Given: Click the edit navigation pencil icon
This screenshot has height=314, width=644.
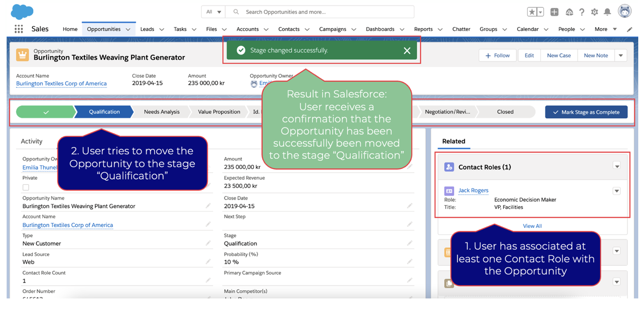Looking at the screenshot, I should point(630,29).
